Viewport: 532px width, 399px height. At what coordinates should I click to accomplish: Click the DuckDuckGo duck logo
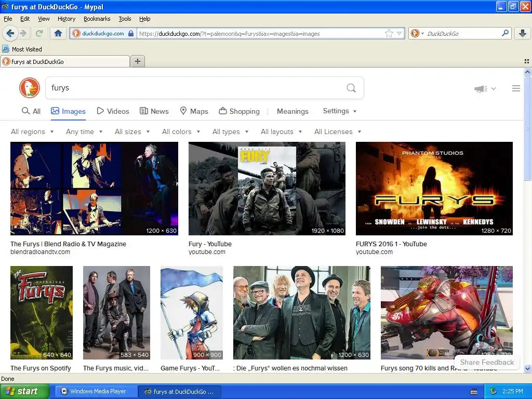30,88
